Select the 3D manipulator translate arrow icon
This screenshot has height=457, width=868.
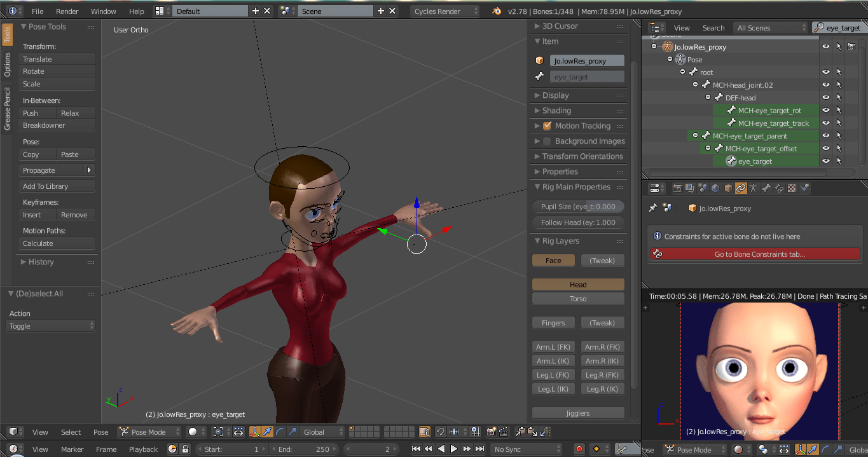pos(268,432)
